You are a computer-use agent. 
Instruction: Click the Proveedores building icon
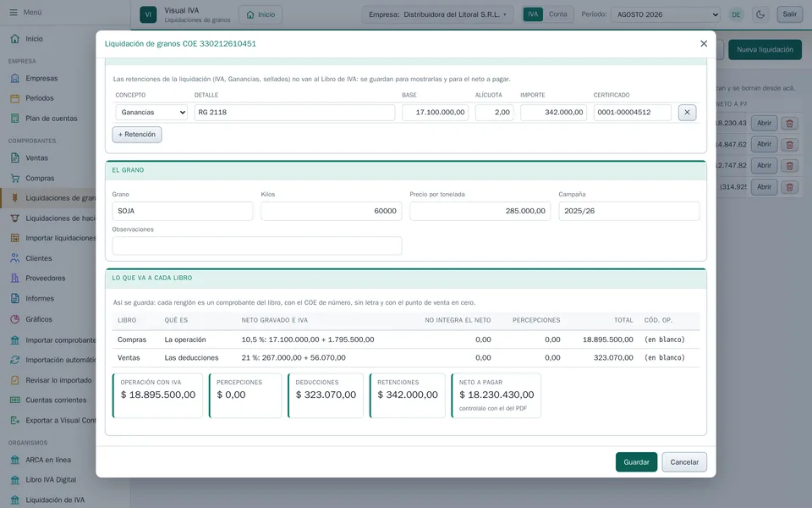pyautogui.click(x=15, y=279)
